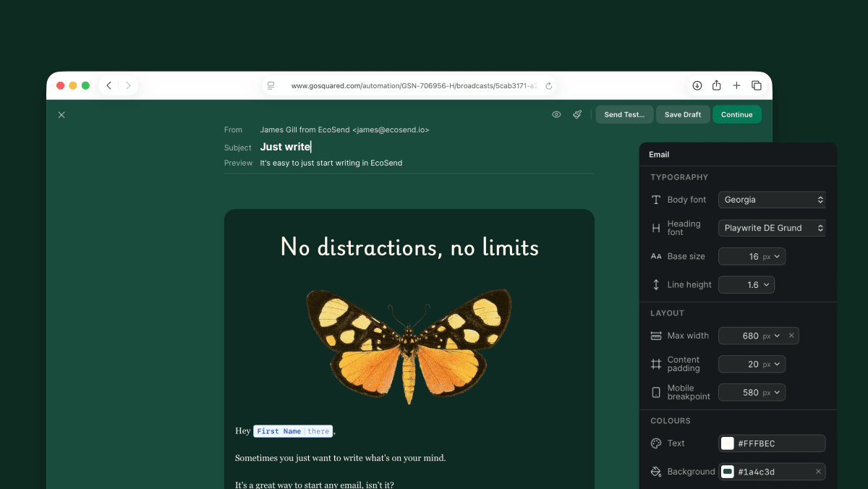
Task: Show tab overview in browser
Action: (757, 85)
